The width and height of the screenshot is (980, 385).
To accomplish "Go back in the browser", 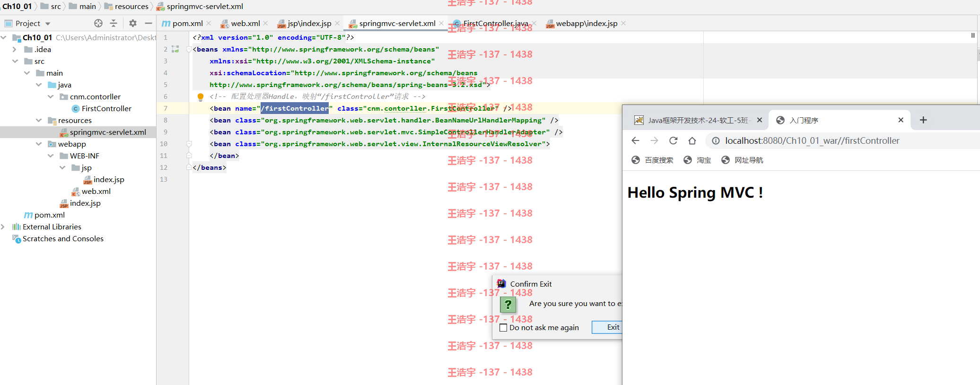I will 636,140.
